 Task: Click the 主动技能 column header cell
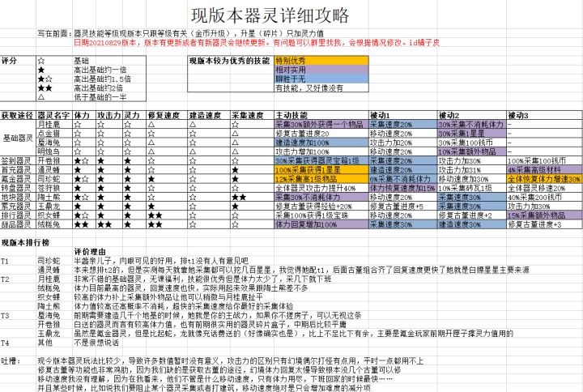(x=321, y=115)
